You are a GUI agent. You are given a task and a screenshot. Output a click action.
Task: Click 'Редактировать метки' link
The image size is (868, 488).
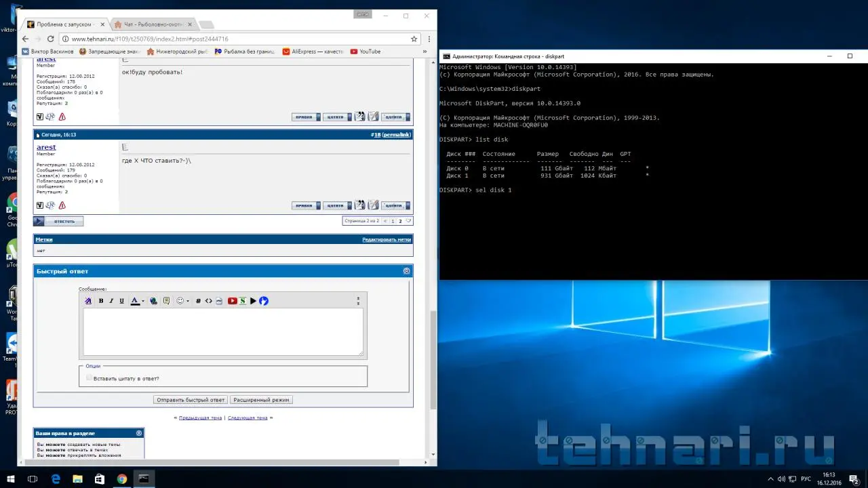387,240
